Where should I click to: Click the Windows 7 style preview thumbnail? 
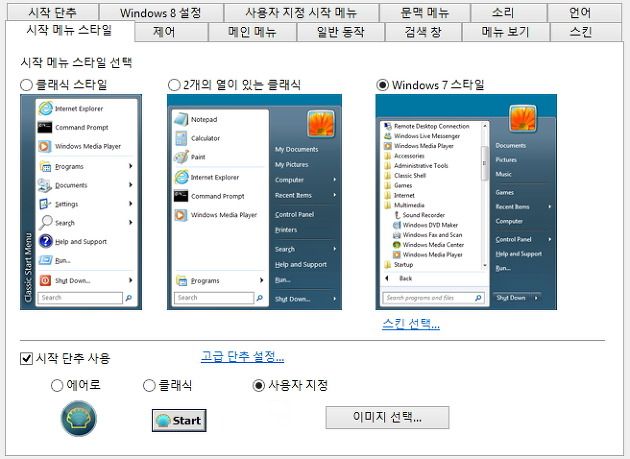tap(466, 202)
